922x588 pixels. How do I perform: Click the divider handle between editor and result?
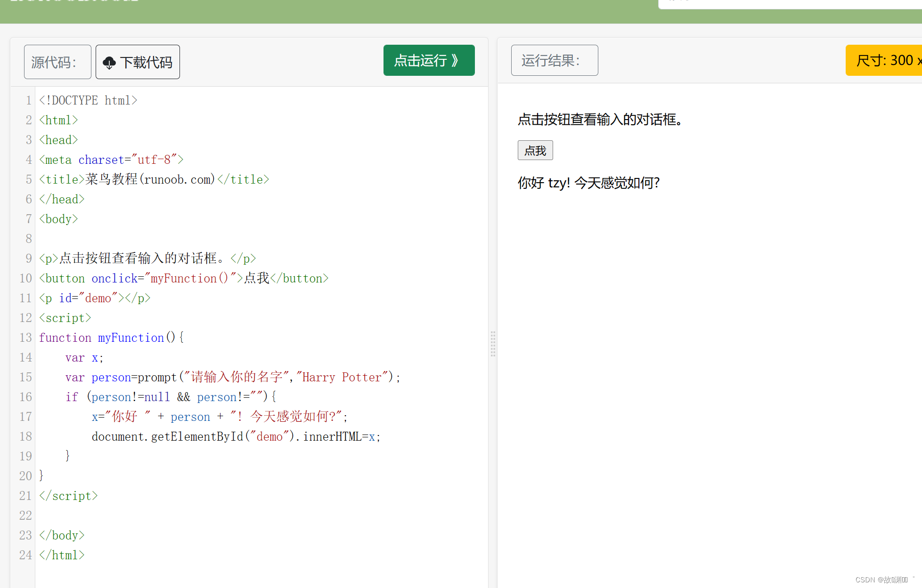493,344
